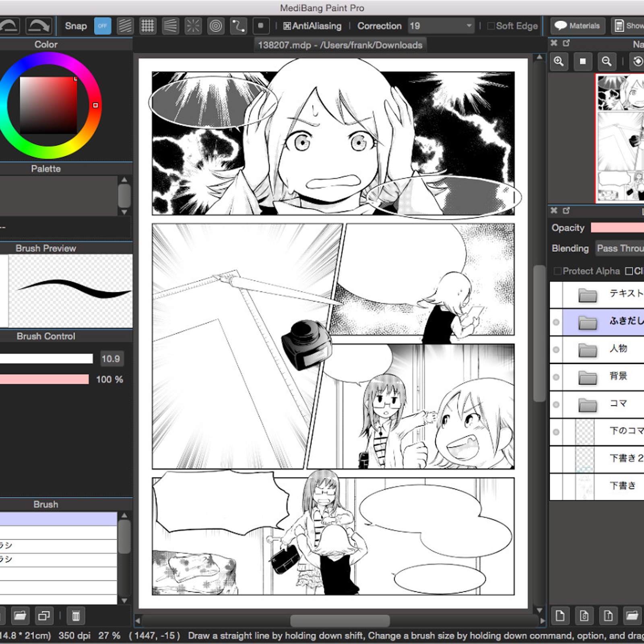This screenshot has height=644, width=644.
Task: Toggle the Clipping checkbox
Action: (629, 271)
